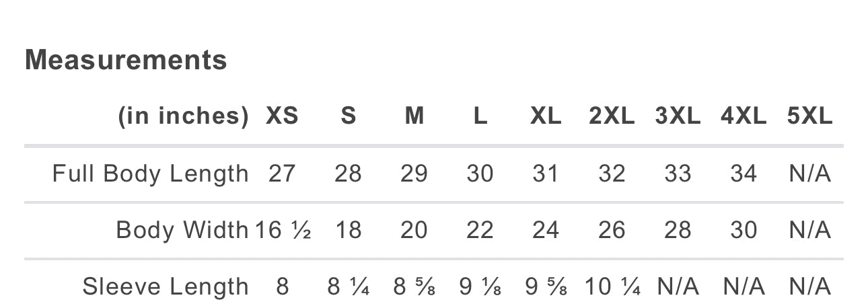Click the 2XL size column header

612,117
